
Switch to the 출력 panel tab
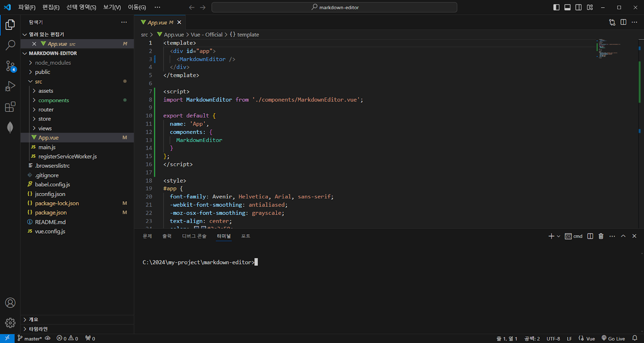[167, 236]
